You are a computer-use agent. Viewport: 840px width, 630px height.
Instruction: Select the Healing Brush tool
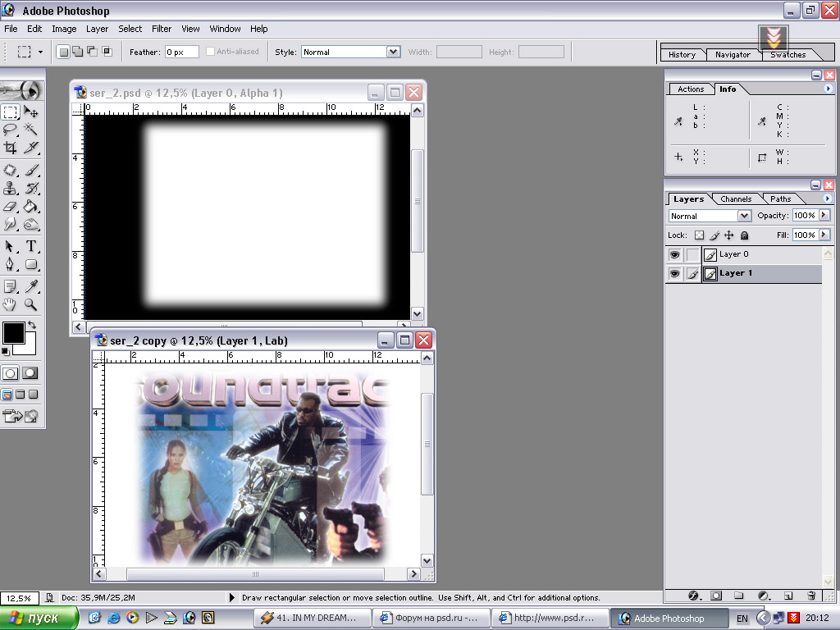[10, 171]
